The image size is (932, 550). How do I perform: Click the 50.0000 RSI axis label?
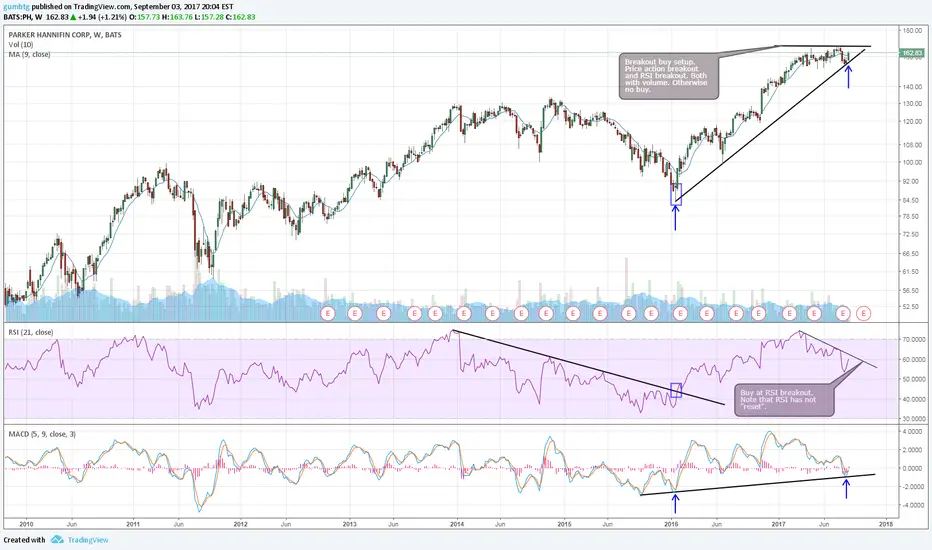[914, 379]
